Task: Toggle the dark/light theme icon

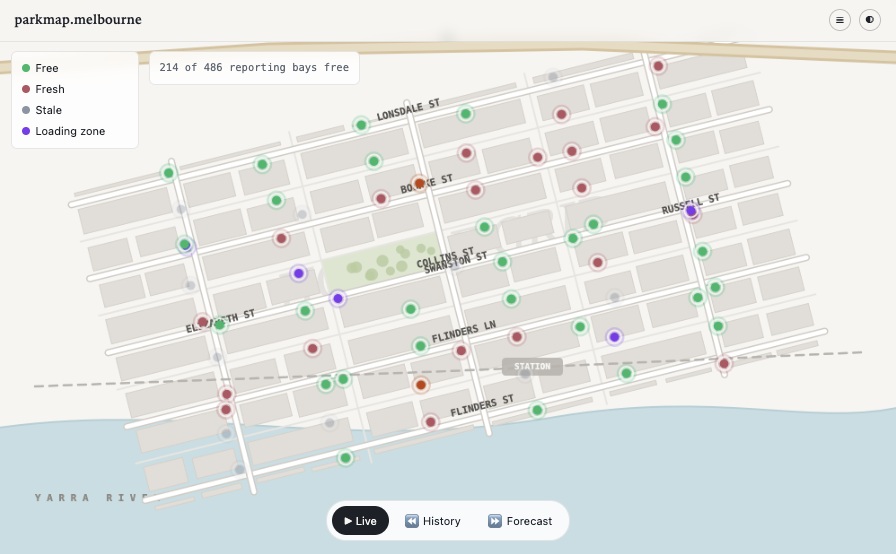Action: [x=870, y=20]
